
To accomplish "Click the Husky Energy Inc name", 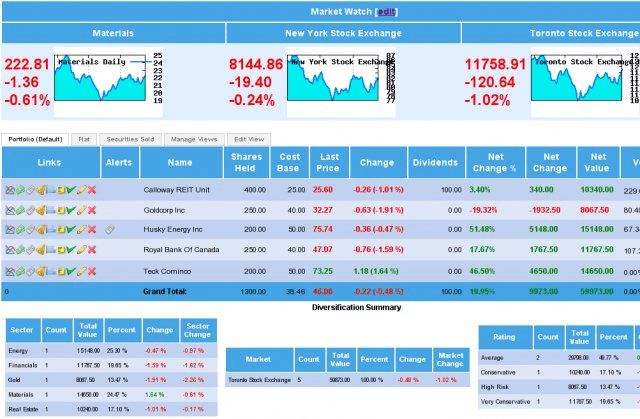I will click(x=173, y=229).
